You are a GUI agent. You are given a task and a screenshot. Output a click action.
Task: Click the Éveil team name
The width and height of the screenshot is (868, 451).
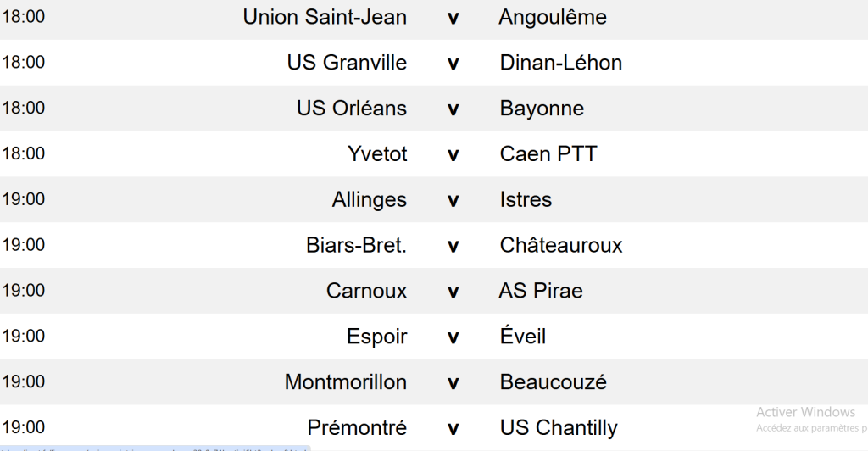(x=523, y=337)
